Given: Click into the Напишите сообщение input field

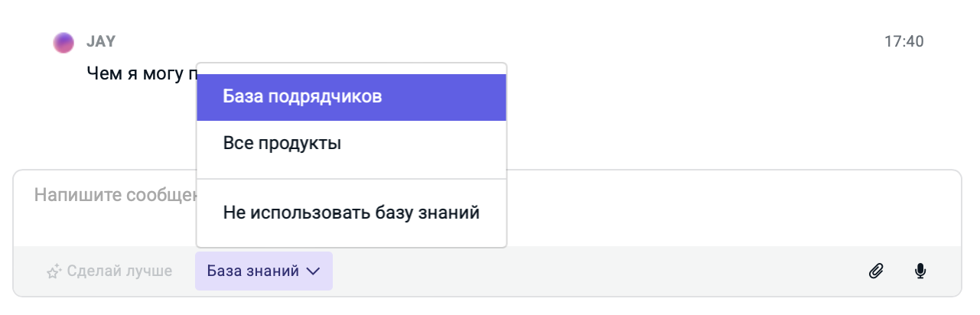Looking at the screenshot, I should pyautogui.click(x=107, y=196).
